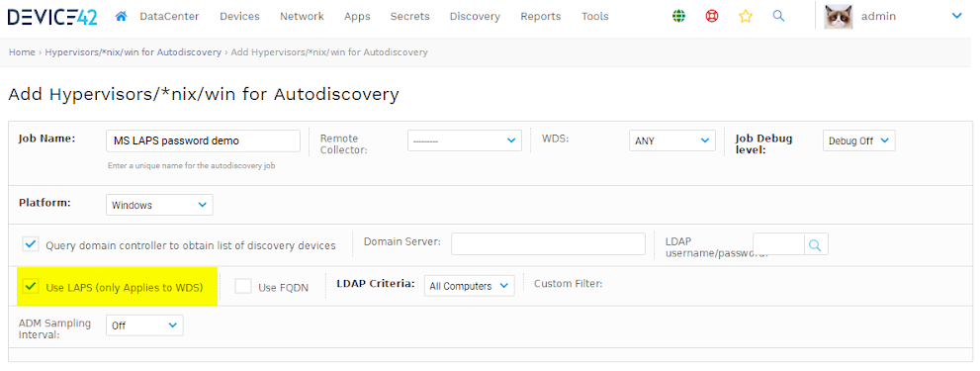Click 'Enter a unique name' hint text
Screen dimensions: 980x371
point(191,166)
